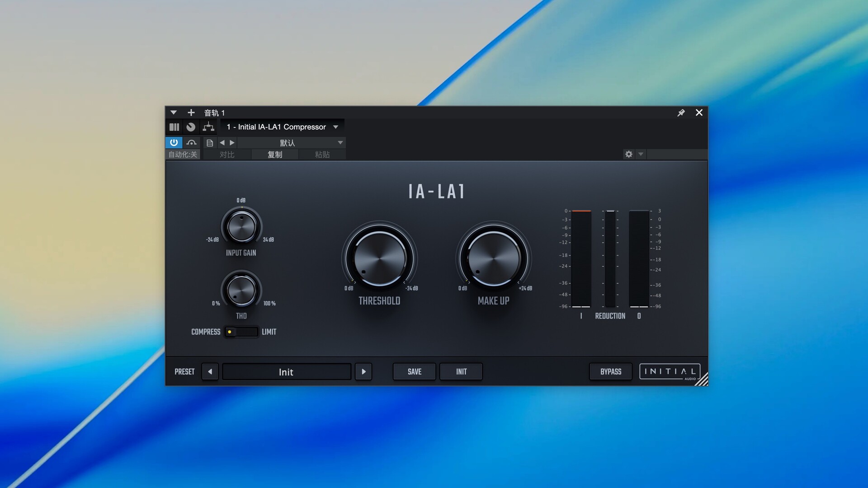
Task: Open the 默认 preset dropdown
Action: click(291, 143)
